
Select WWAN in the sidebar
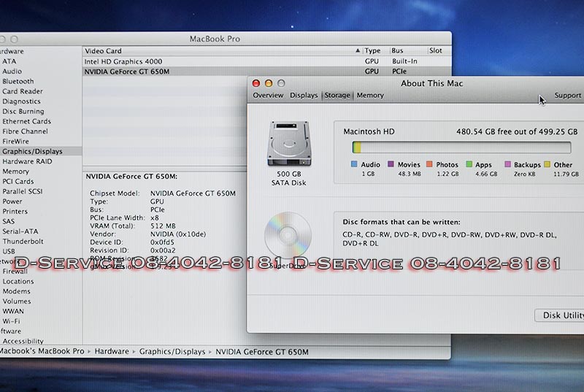coord(13,311)
